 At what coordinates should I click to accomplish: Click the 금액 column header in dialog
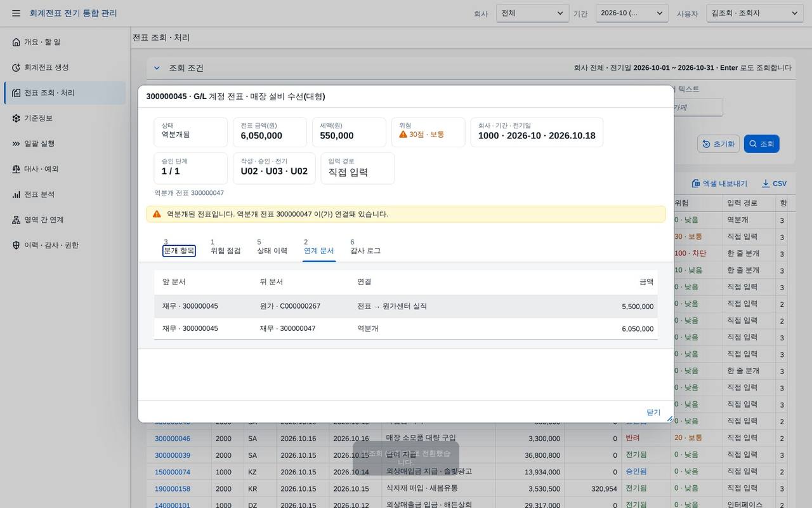pyautogui.click(x=646, y=282)
